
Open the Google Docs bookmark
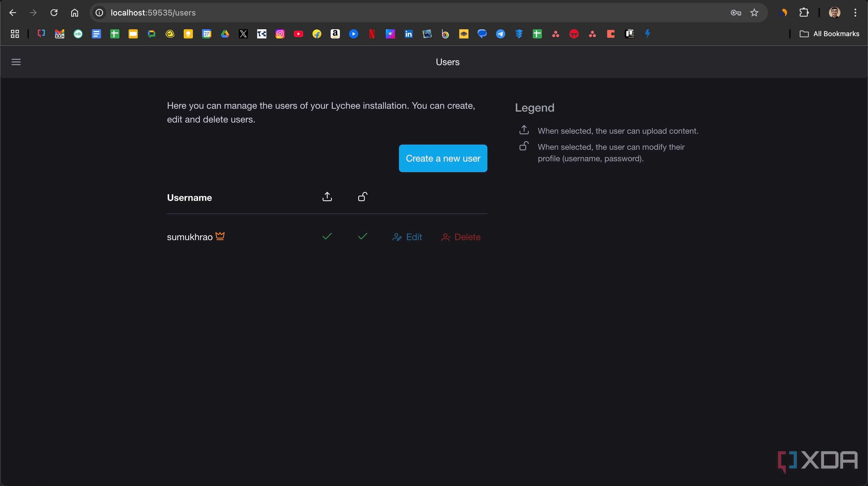pos(96,34)
